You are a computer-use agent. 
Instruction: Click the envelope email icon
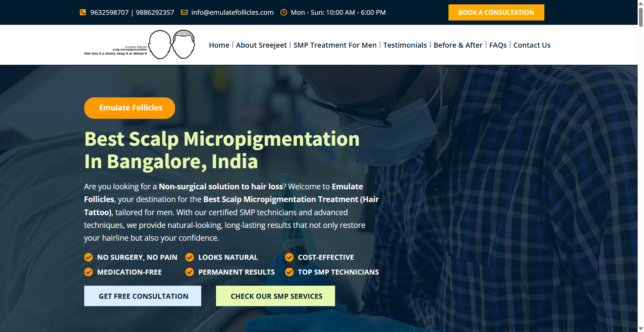184,12
